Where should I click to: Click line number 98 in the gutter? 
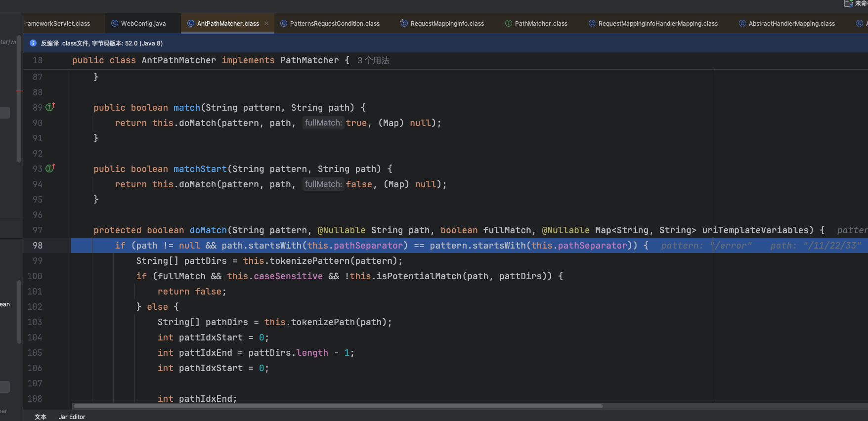coord(38,246)
